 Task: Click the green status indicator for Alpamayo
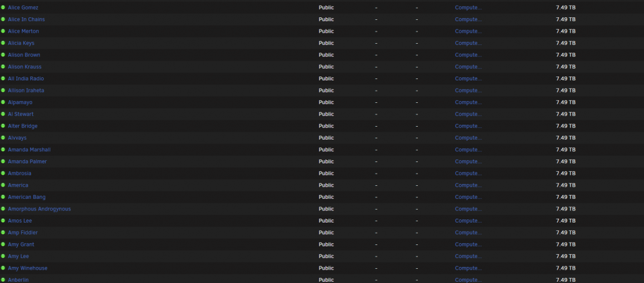3,102
